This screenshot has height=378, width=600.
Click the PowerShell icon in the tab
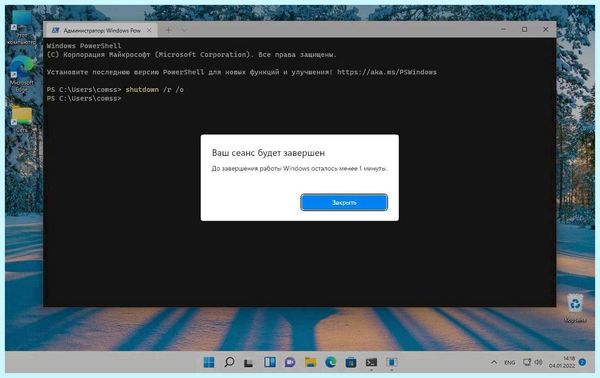(55, 30)
